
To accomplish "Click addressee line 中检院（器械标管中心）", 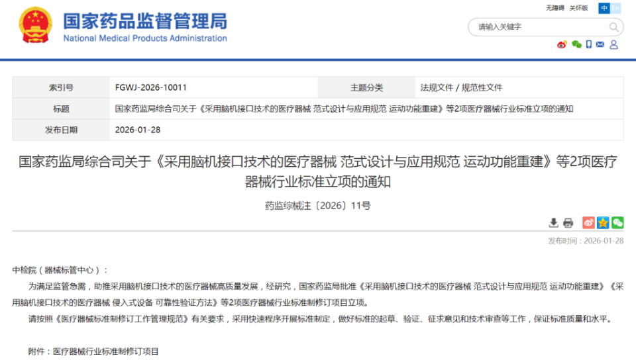I will click(60, 270).
